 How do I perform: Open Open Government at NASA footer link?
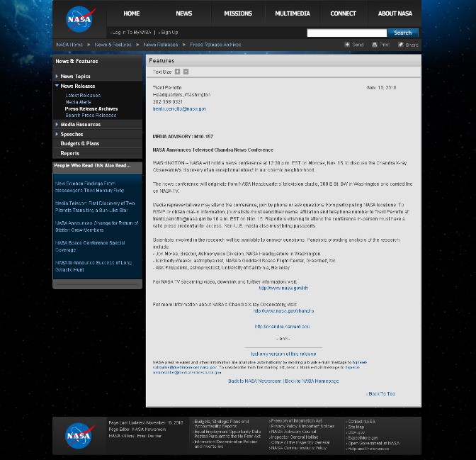pos(373,443)
